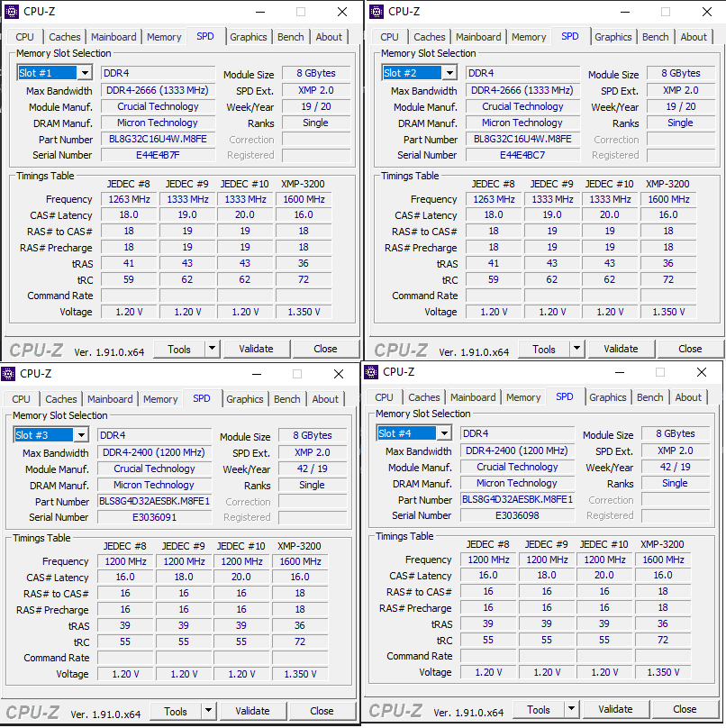Click part number BL8G32C16U4W.M8FE in Slot #1
The image size is (726, 728).
click(x=158, y=139)
